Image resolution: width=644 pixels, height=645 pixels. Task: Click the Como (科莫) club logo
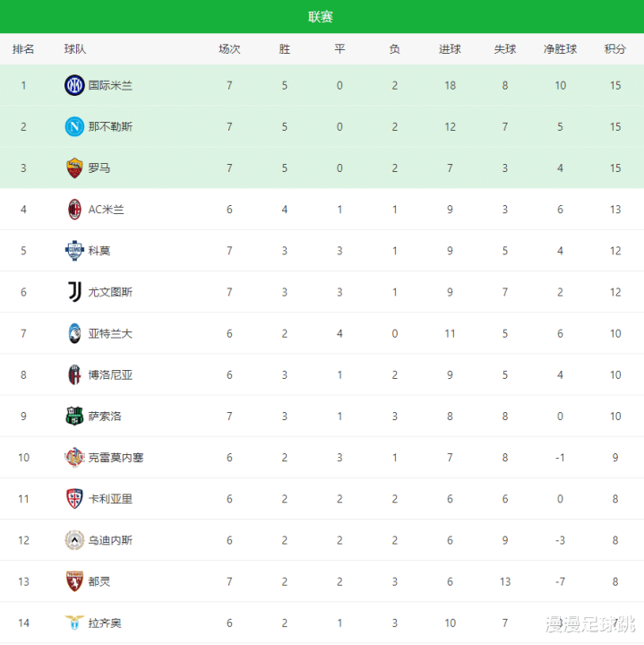coord(73,251)
